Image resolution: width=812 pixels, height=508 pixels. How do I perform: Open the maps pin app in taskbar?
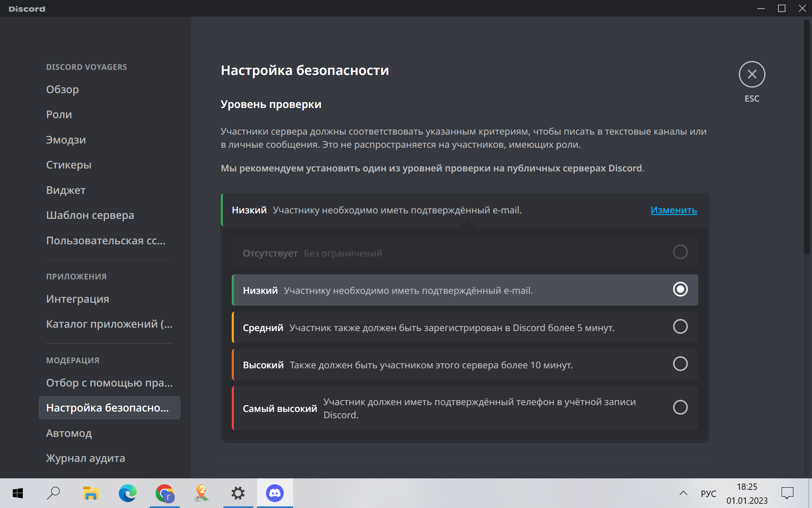[201, 493]
